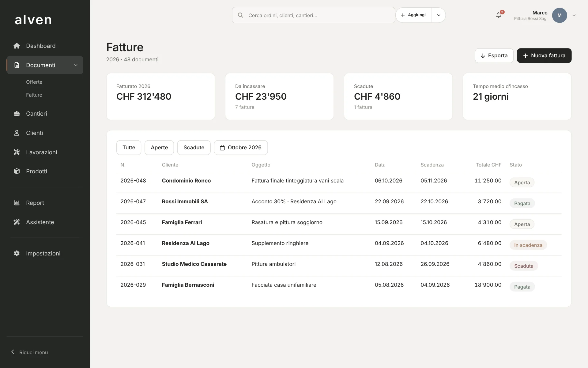Screen dimensions: 588x368
Task: Open the Scadute CHF 4'860 card
Action: point(398,96)
